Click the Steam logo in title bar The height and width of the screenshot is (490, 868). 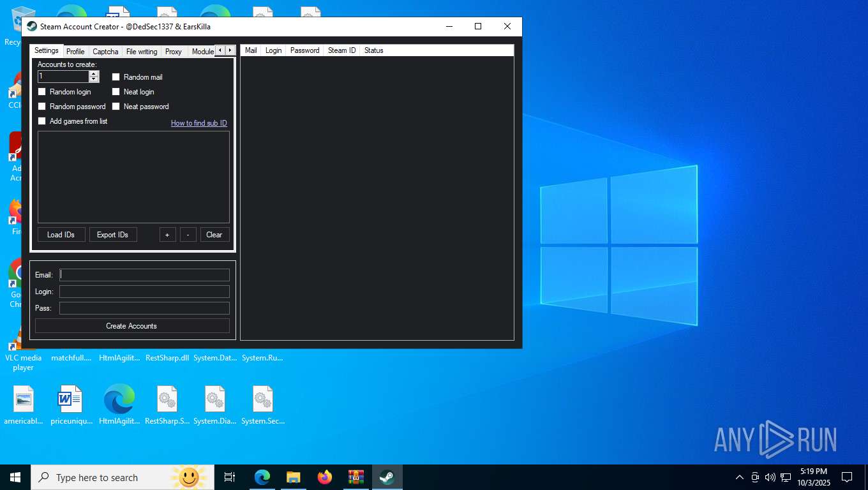tap(32, 26)
